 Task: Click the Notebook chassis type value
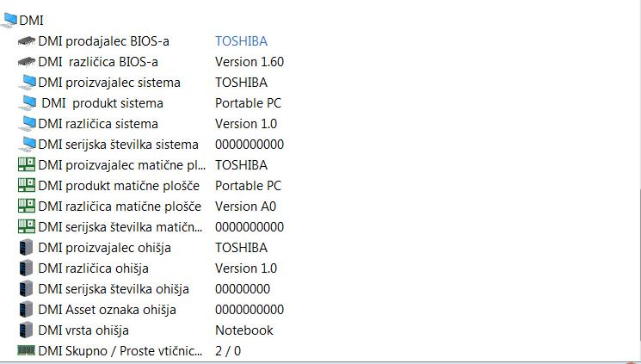click(244, 330)
